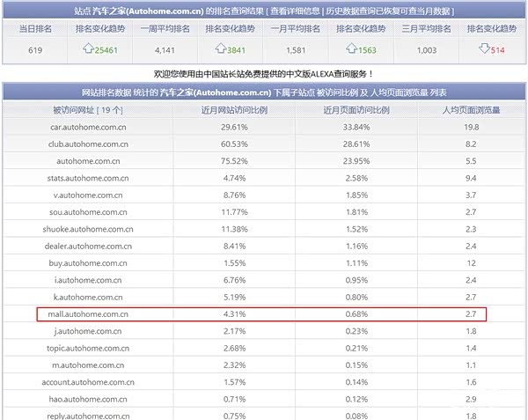Click the 一周平均排名 value 4,141
The width and height of the screenshot is (528, 420).
click(165, 50)
